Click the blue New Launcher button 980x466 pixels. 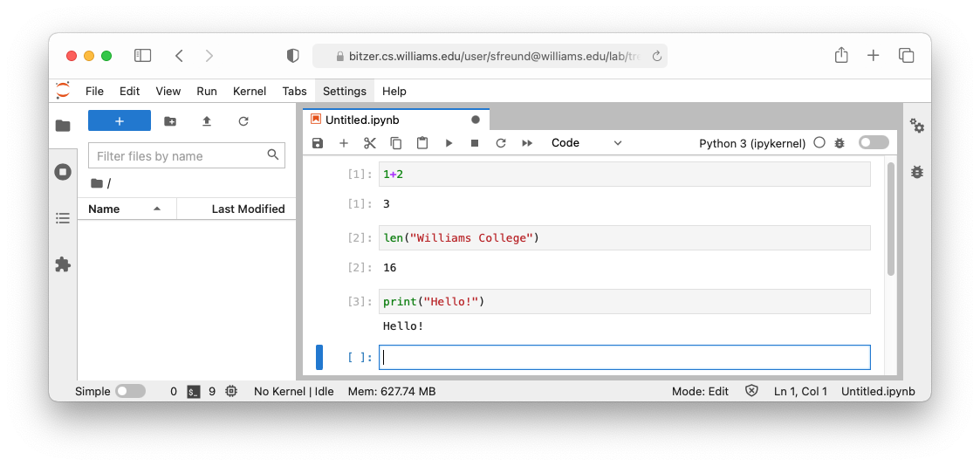pyautogui.click(x=120, y=121)
